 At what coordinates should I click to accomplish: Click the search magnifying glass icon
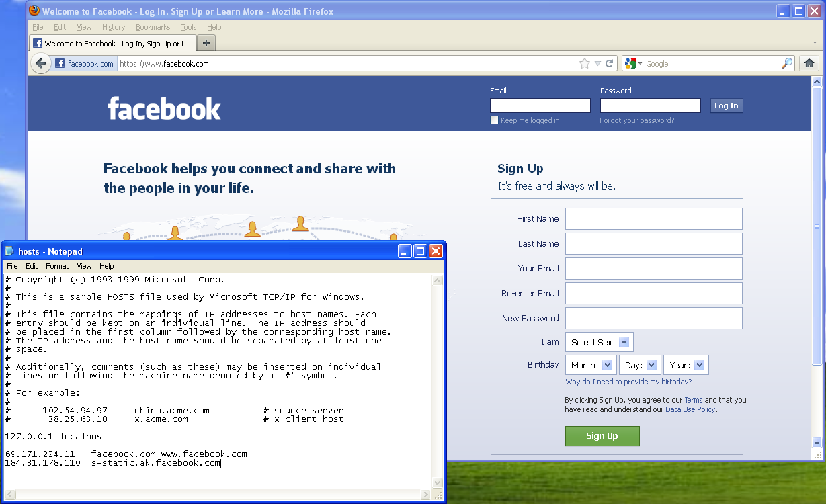(x=787, y=63)
